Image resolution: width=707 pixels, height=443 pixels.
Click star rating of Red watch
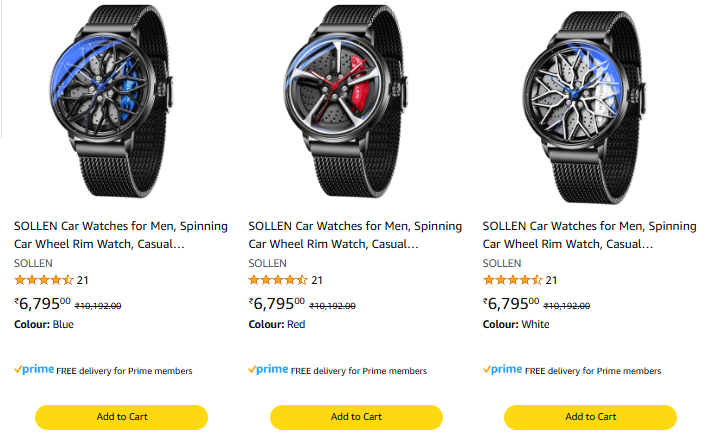(x=278, y=280)
